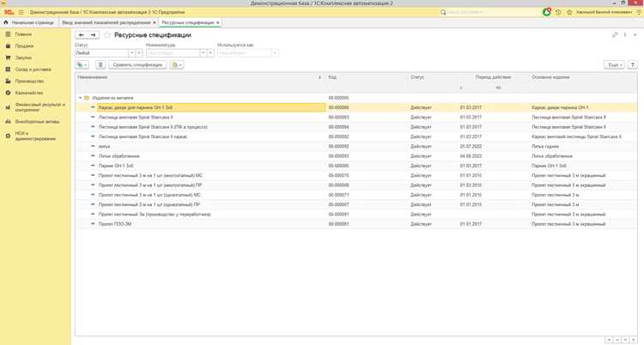Click the delete mark toolbar icon

pos(100,65)
